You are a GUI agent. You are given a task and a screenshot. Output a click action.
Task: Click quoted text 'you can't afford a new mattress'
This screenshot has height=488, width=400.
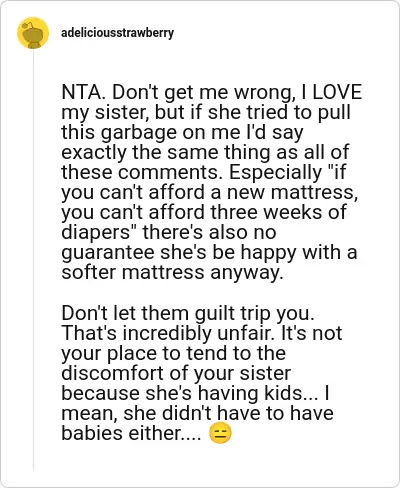(208, 192)
